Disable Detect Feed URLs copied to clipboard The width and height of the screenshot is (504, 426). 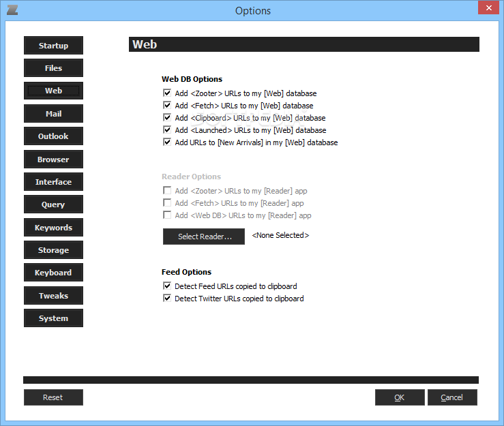167,286
